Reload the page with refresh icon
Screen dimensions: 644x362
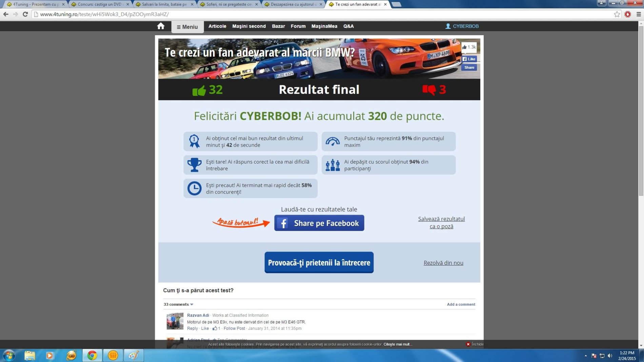click(x=25, y=14)
